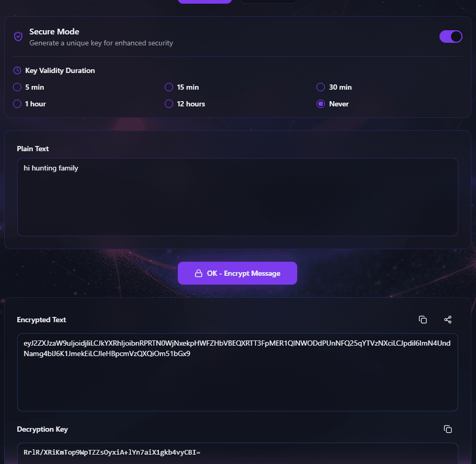Screen dimensions: 476x464
Task: Open the dark unselected tab at top
Action: (x=268, y=2)
